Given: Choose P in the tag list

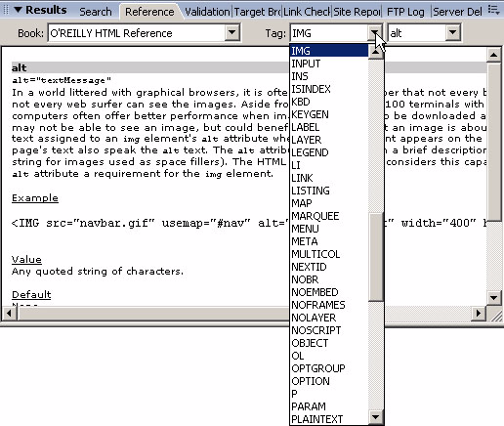Looking at the screenshot, I should pyautogui.click(x=329, y=394).
